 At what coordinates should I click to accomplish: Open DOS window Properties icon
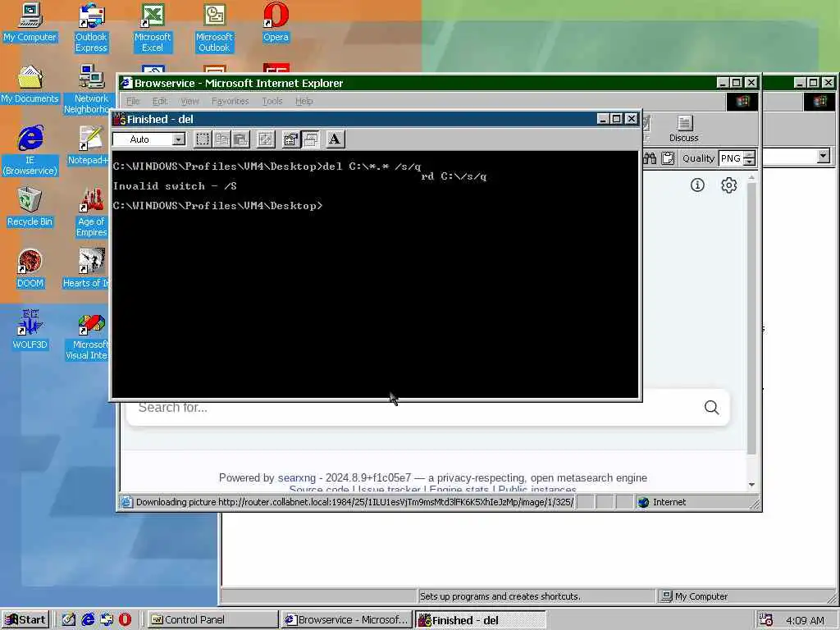pyautogui.click(x=291, y=139)
